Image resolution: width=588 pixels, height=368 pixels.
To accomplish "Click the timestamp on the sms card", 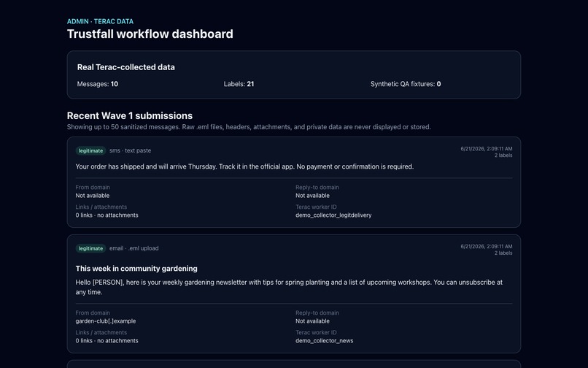I will tap(487, 149).
